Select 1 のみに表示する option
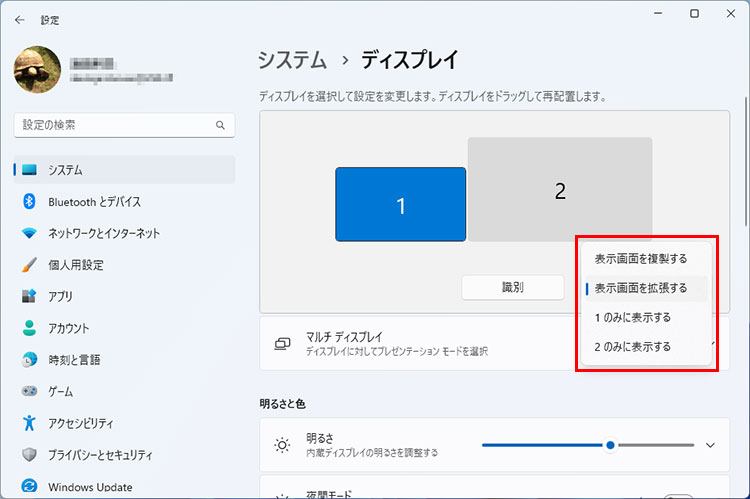Image resolution: width=750 pixels, height=499 pixels. pos(633,317)
